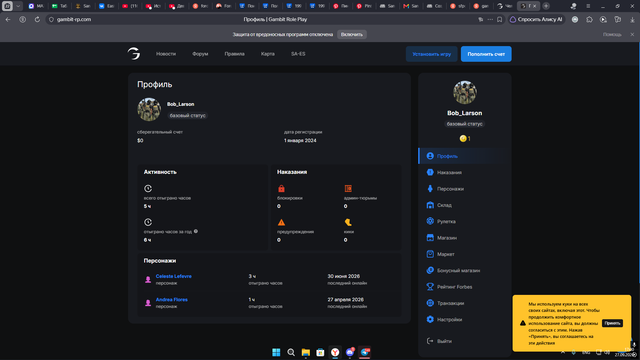Select the Персонажи sidebar icon
Viewport: 640px width, 360px height.
pyautogui.click(x=430, y=189)
